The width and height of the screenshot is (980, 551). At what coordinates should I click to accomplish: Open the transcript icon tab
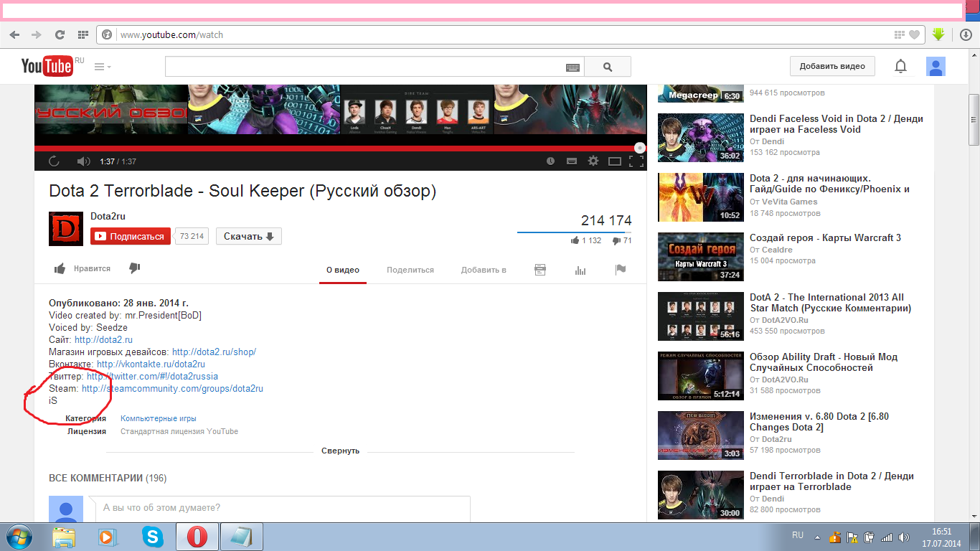click(540, 270)
